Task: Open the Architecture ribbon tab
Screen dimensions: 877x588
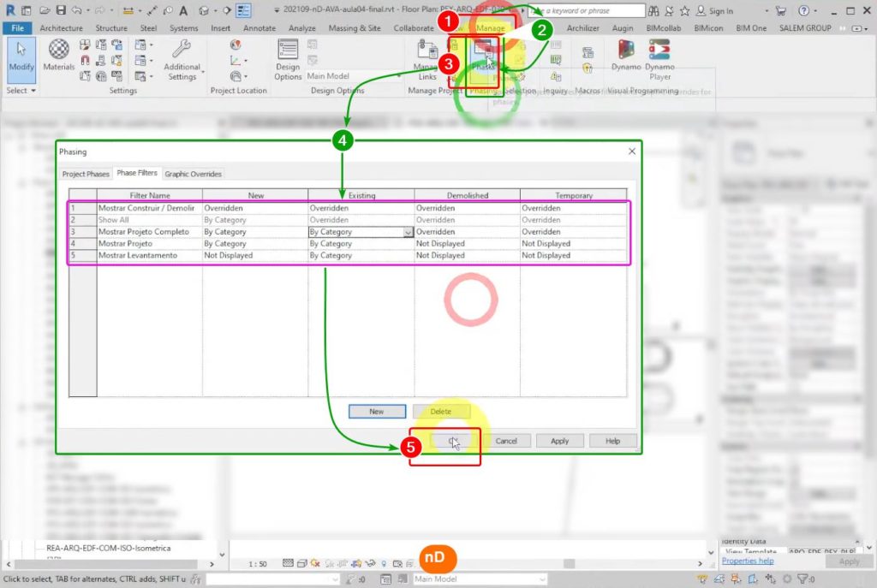Action: [61, 27]
